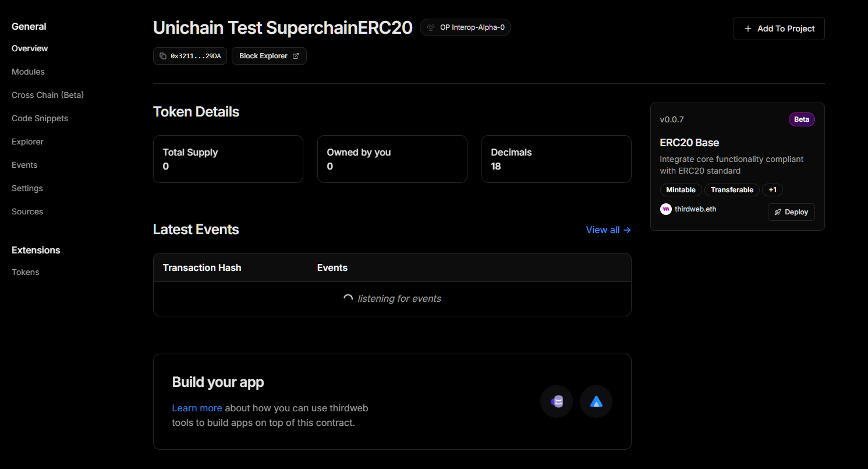The image size is (868, 469).
Task: Select Tokens under Extensions
Action: (x=26, y=272)
